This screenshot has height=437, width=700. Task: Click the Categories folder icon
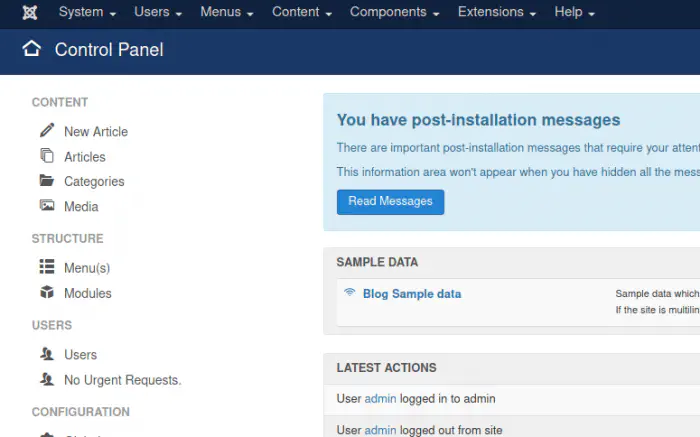tap(47, 181)
